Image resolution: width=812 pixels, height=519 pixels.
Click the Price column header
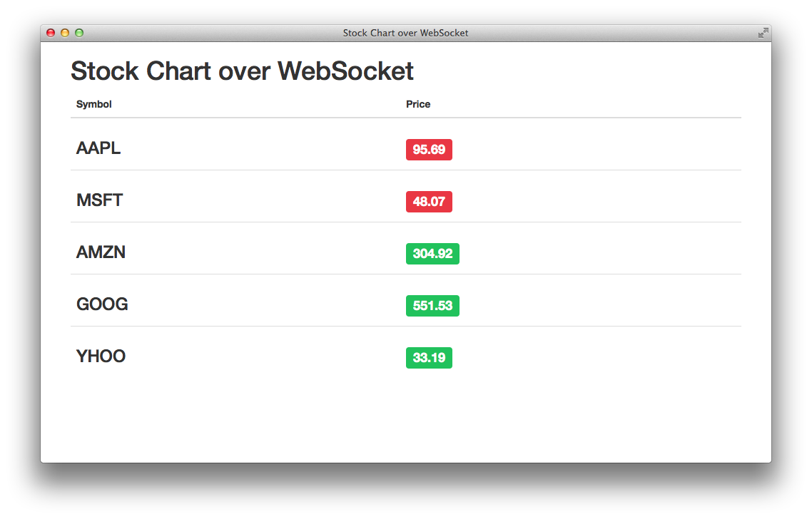(418, 104)
